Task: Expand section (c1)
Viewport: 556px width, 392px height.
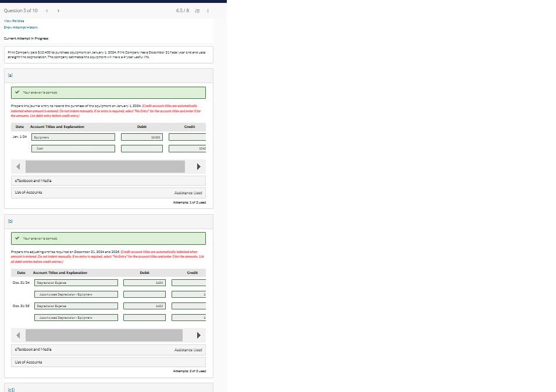Action: tap(10, 389)
